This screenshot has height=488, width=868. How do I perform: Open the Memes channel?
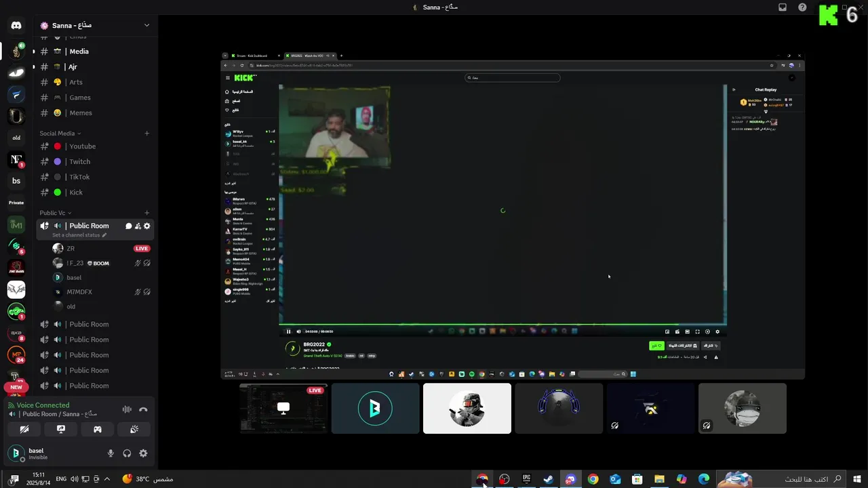coord(95,113)
